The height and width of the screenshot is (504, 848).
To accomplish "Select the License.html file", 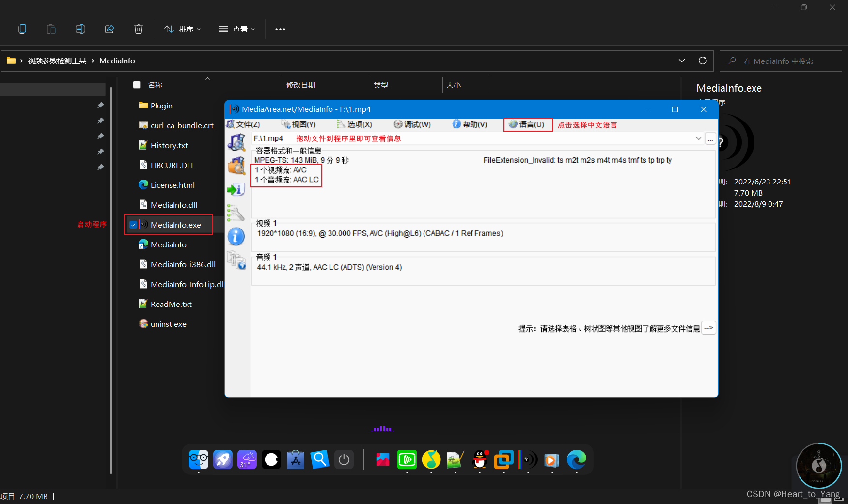I will [167, 185].
